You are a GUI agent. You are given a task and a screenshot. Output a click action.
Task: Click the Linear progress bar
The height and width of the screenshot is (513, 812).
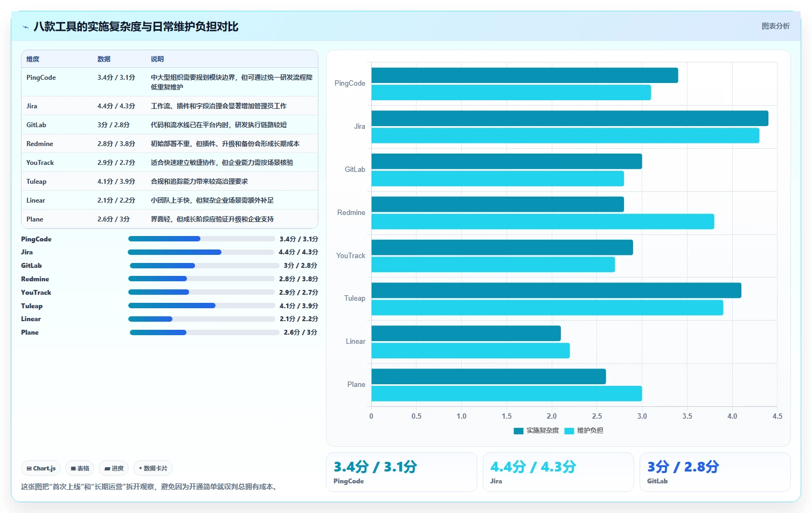(202, 319)
